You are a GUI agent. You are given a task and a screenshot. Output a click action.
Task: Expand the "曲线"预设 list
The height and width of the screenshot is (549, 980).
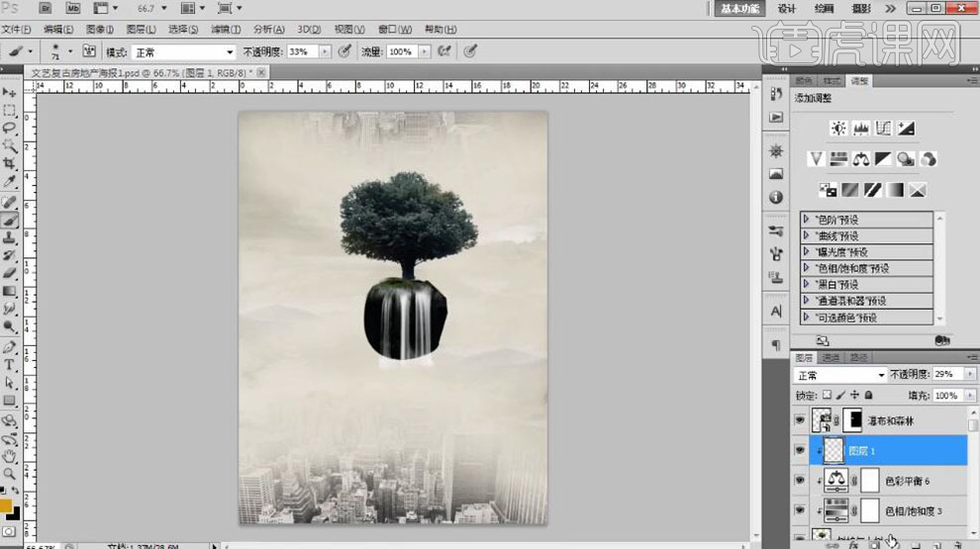click(x=806, y=236)
